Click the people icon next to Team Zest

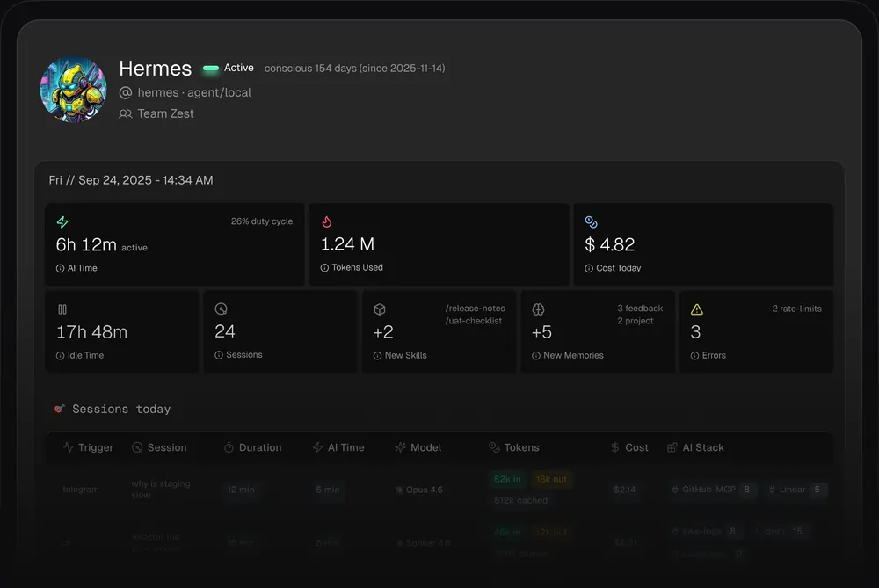[x=126, y=113]
